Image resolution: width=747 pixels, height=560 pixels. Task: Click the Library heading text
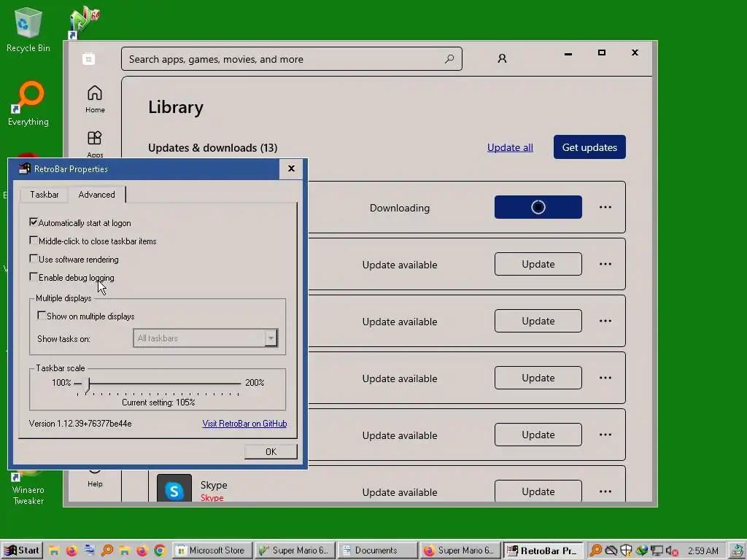176,107
